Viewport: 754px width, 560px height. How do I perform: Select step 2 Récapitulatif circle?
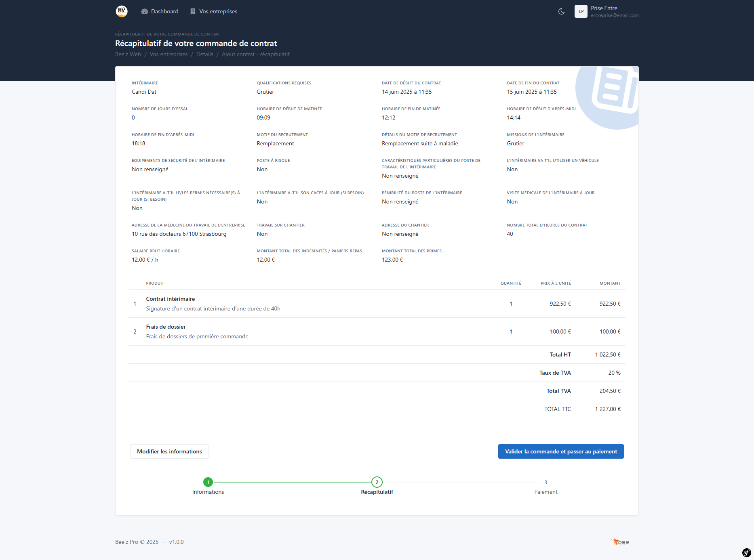coord(377,482)
